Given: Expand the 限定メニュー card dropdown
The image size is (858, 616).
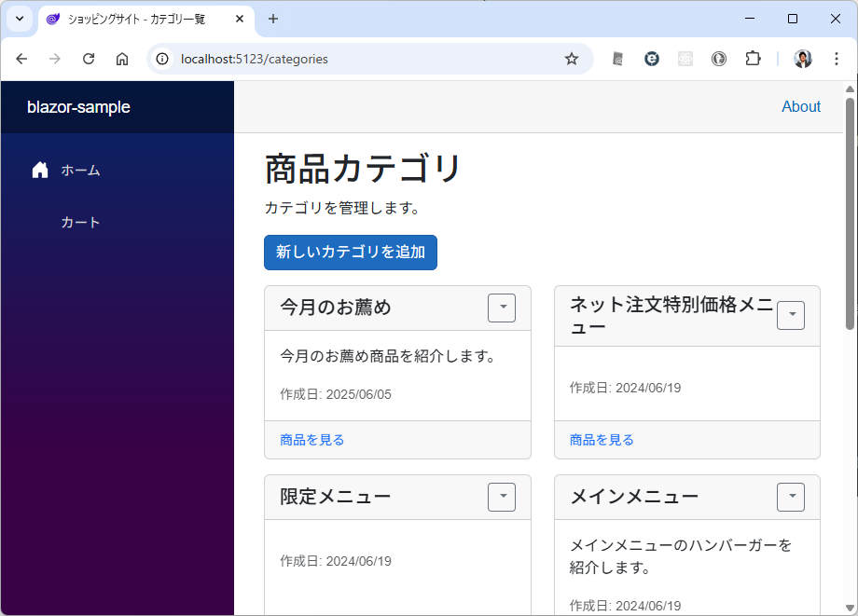Looking at the screenshot, I should coord(502,497).
